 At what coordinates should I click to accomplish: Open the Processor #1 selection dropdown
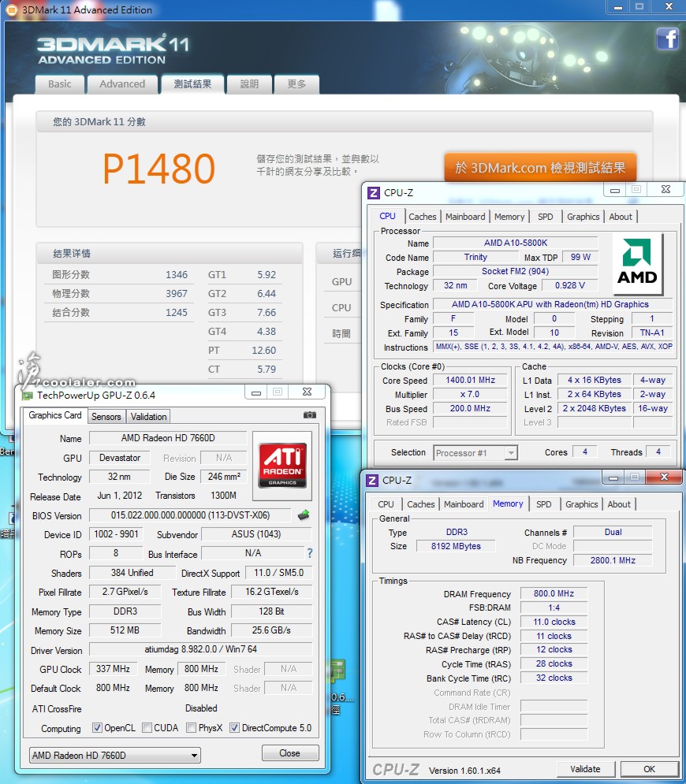coord(475,453)
